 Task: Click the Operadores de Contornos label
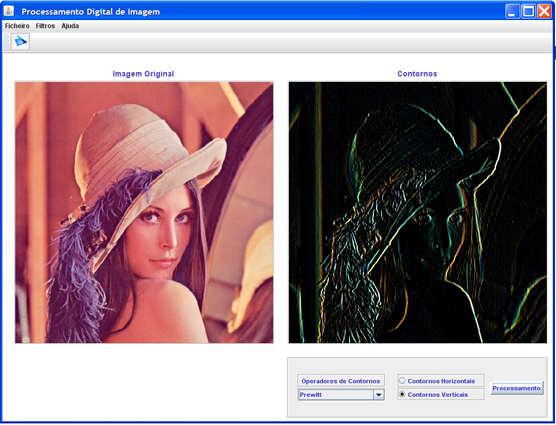(341, 381)
